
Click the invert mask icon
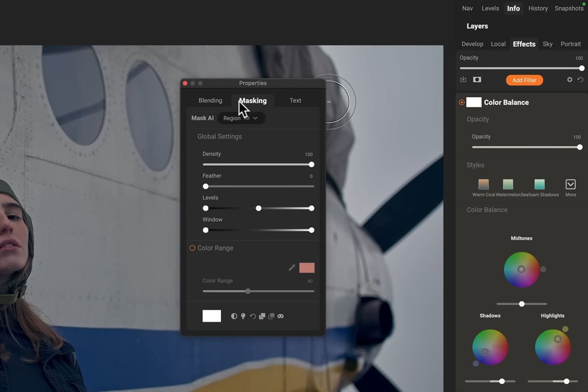point(234,316)
